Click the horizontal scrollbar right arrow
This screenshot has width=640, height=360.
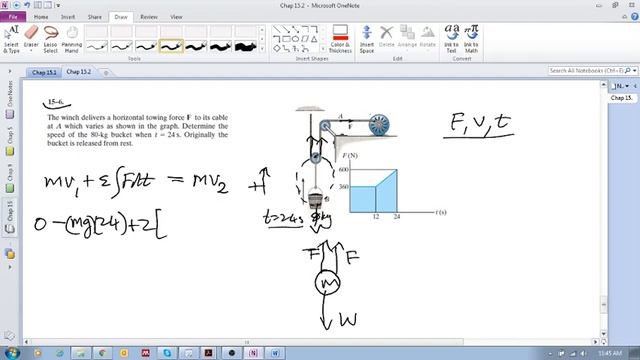pyautogui.click(x=596, y=342)
